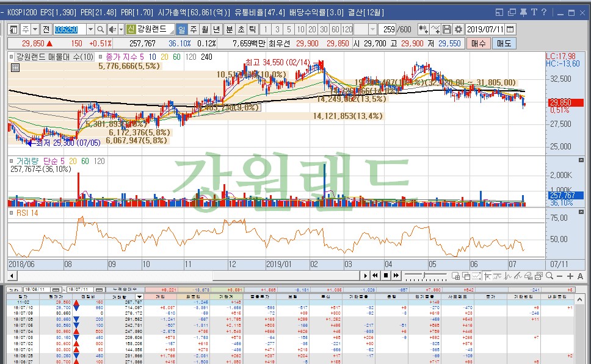The height and width of the screenshot is (364, 591).
Task: Click the 전 button in toolbar
Action: (46, 29)
